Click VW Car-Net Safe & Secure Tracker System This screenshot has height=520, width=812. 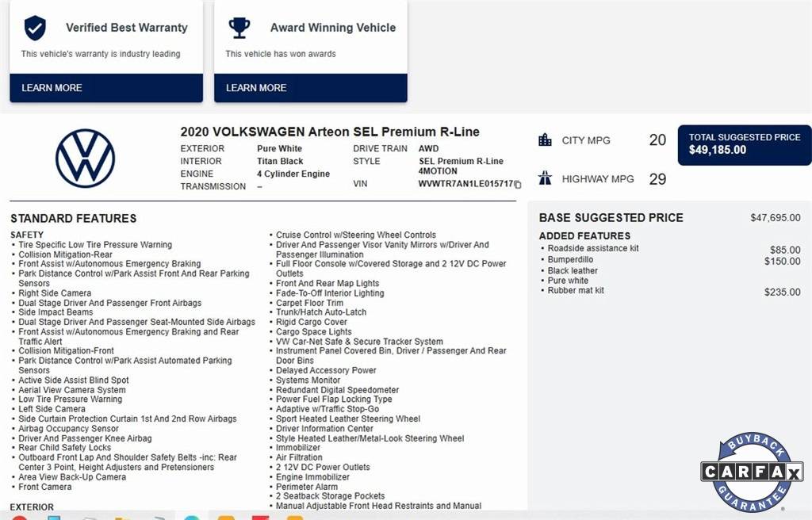coord(359,342)
